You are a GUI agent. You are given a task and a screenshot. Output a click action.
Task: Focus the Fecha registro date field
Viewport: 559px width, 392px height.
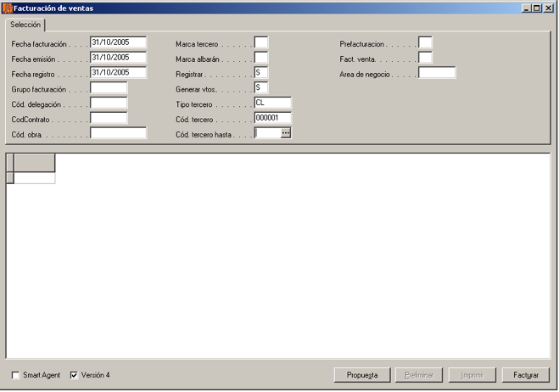[x=118, y=73]
